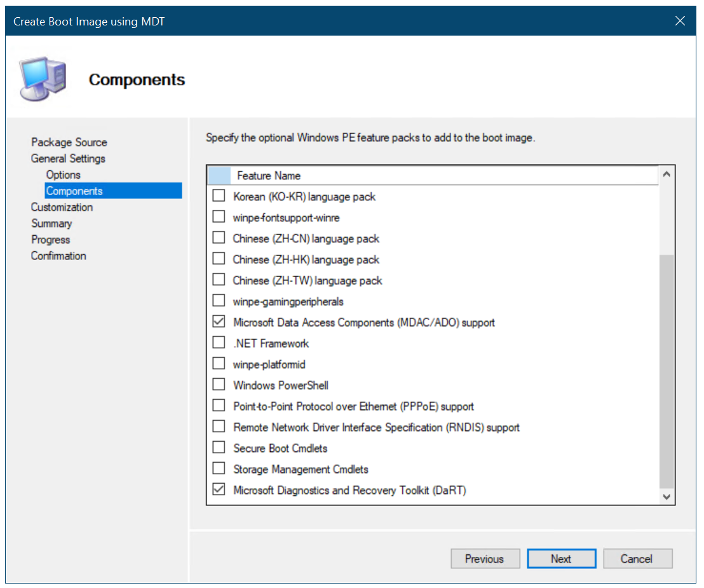Open the Customization page
The width and height of the screenshot is (704, 588).
pos(62,207)
